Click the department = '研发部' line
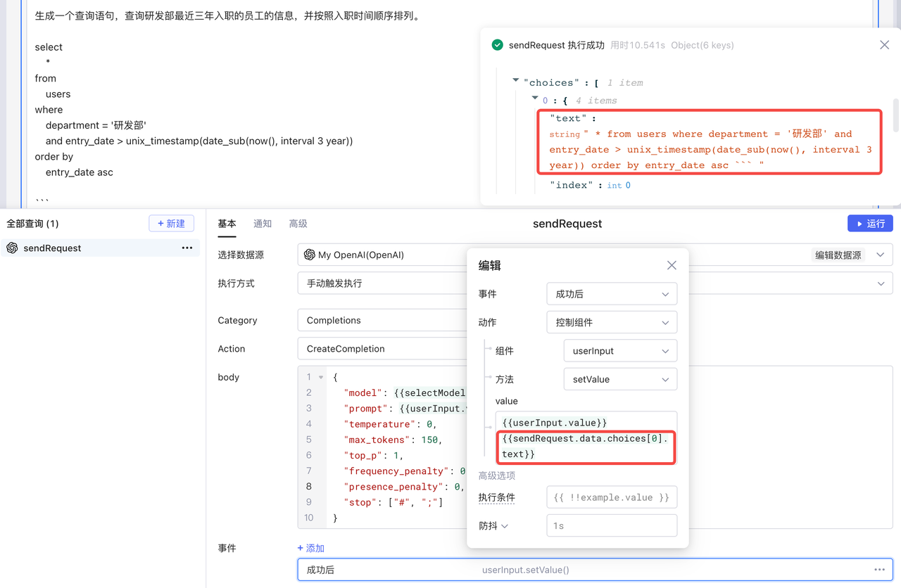This screenshot has height=588, width=901. tap(96, 125)
